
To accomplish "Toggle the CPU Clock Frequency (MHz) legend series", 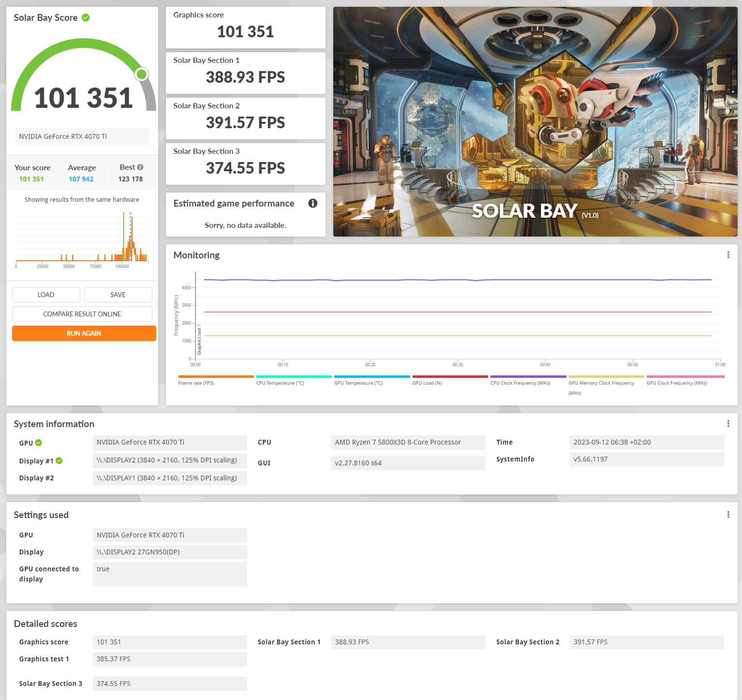I will (x=528, y=380).
